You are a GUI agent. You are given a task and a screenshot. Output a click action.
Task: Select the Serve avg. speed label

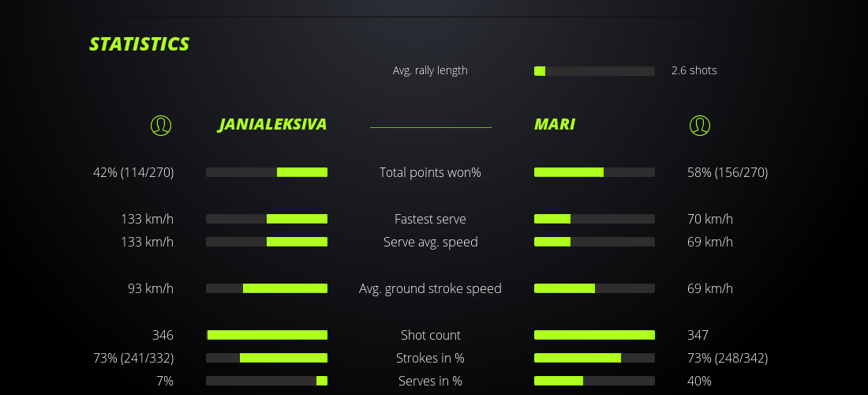click(430, 242)
